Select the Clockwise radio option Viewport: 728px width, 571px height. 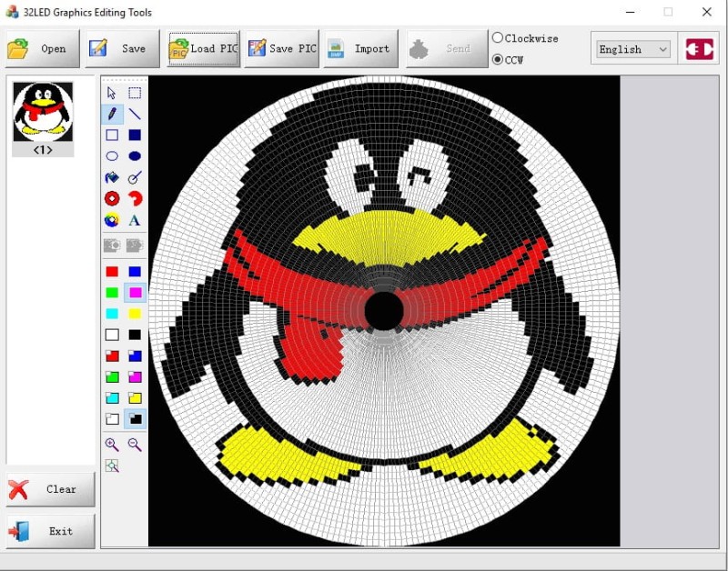525,38
